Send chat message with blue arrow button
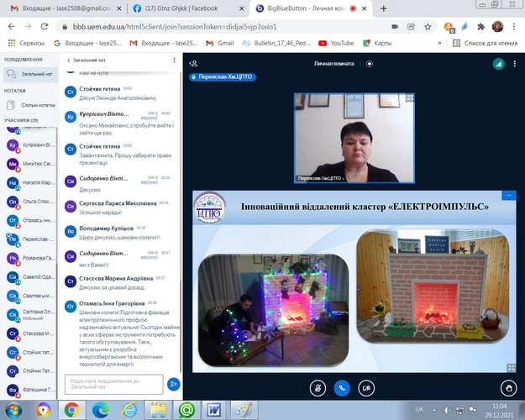The height and width of the screenshot is (420, 525). coord(174,383)
